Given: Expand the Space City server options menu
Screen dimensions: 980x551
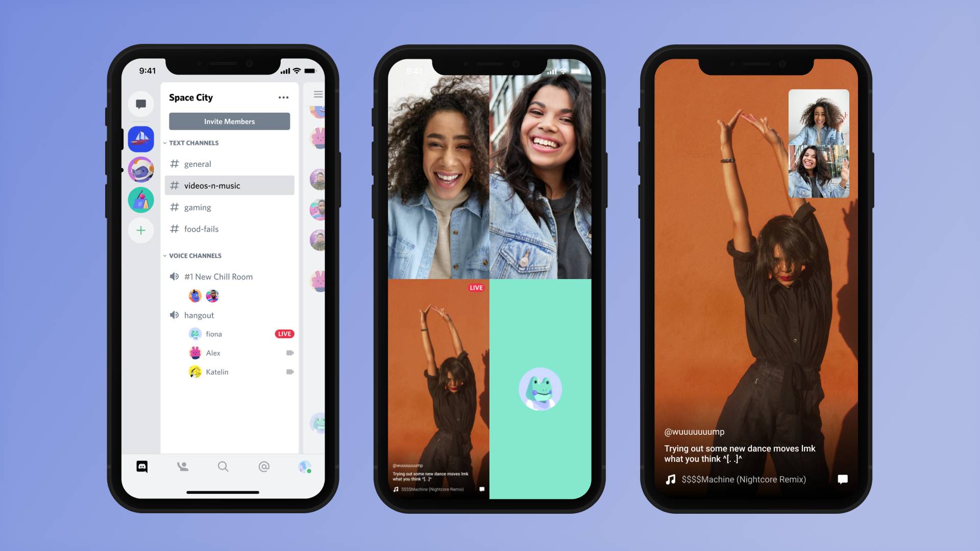Looking at the screenshot, I should [x=283, y=97].
